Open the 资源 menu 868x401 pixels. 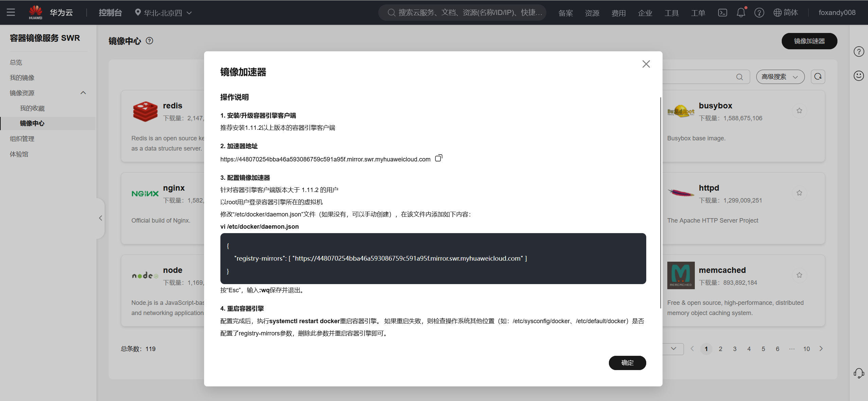(592, 13)
